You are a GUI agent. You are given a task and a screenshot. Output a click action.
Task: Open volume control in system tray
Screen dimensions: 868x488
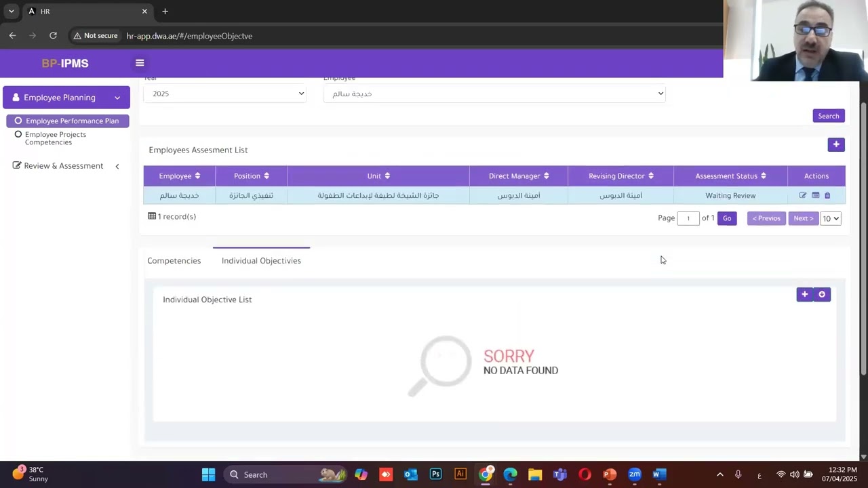pos(794,474)
